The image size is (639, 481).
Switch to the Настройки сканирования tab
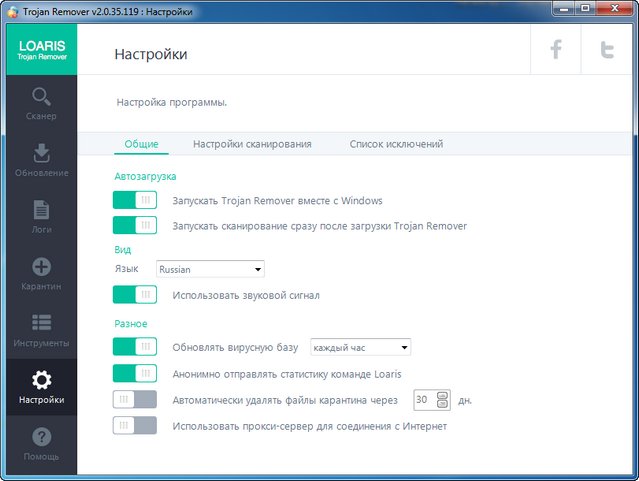pos(252,144)
